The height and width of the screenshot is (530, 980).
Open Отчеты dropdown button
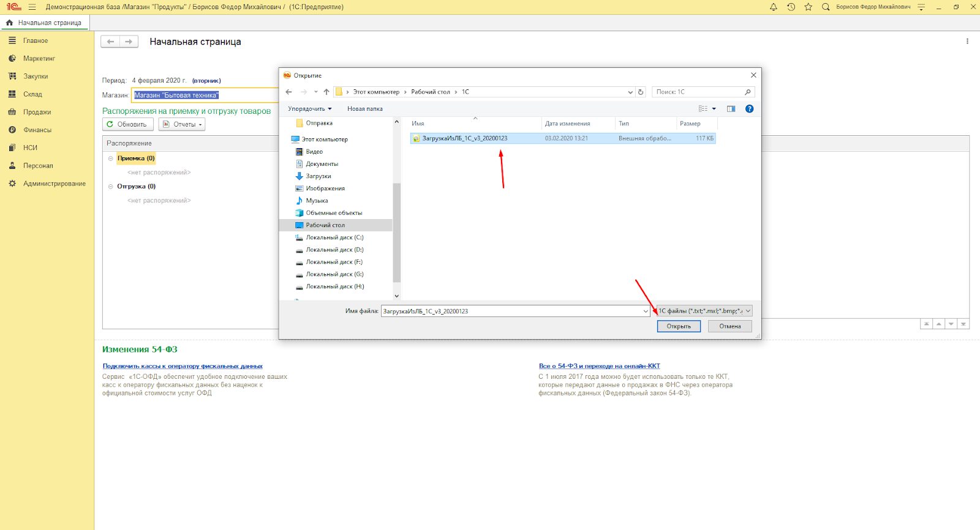[182, 124]
